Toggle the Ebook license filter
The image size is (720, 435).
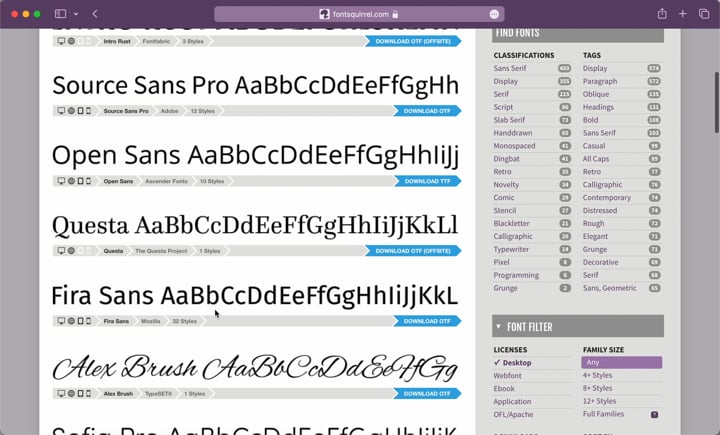point(504,388)
